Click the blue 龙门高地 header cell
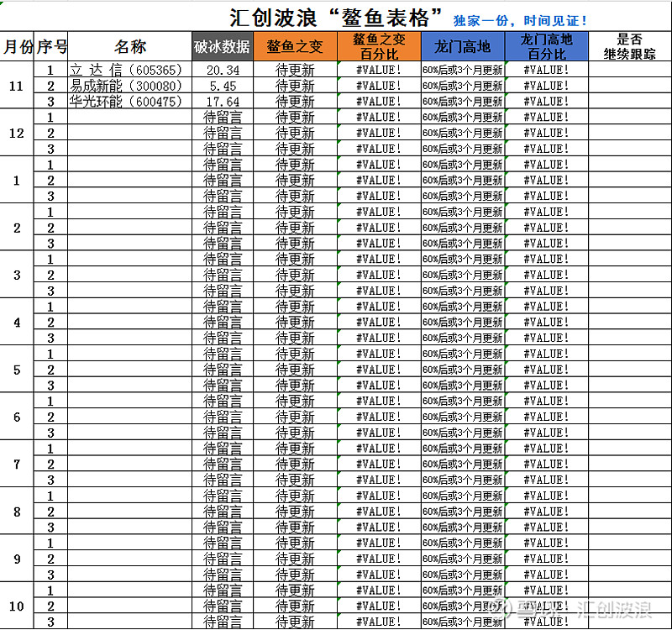 pyautogui.click(x=463, y=46)
